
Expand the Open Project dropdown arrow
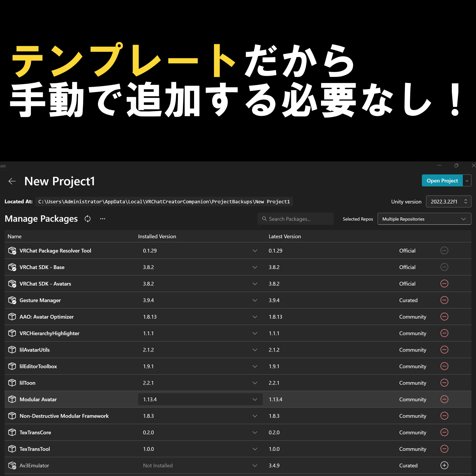(x=467, y=180)
